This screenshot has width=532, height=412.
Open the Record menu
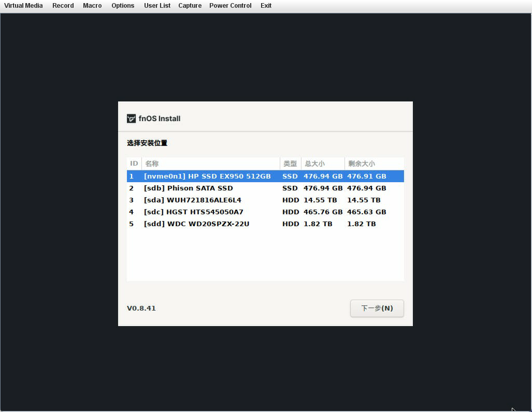click(x=63, y=6)
